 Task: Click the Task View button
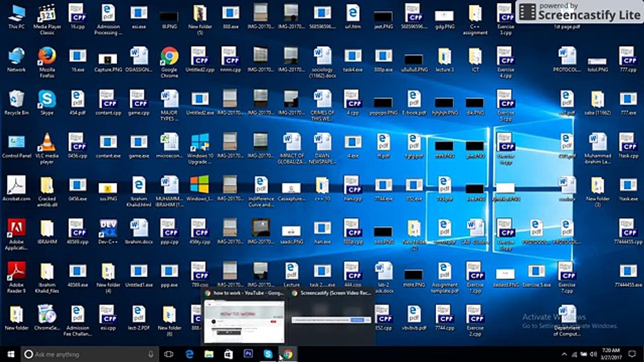[x=169, y=354]
